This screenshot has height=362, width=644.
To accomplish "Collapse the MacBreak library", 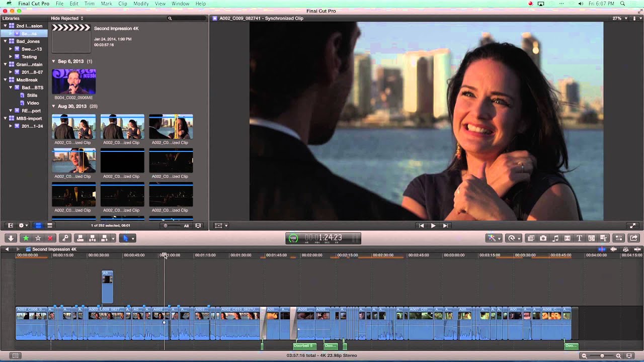I will coord(5,80).
